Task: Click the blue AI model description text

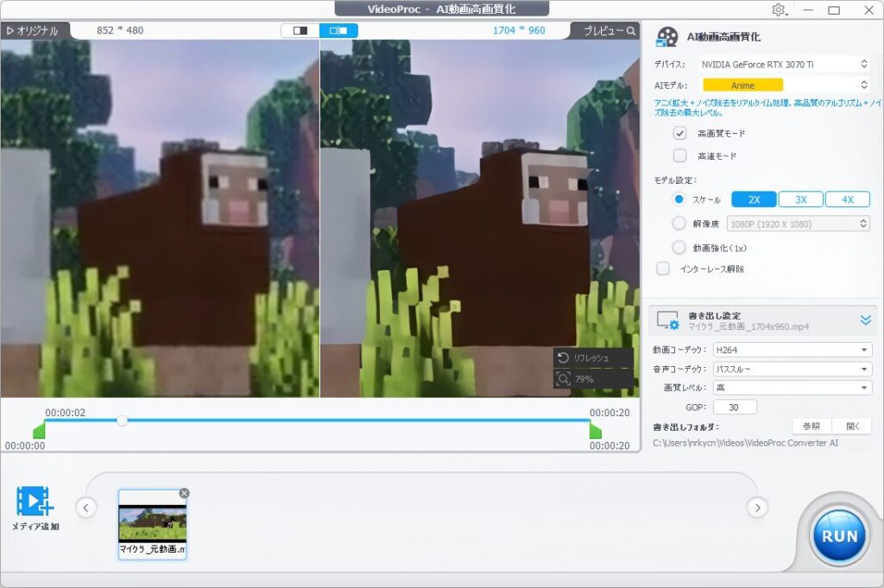Action: (767, 108)
